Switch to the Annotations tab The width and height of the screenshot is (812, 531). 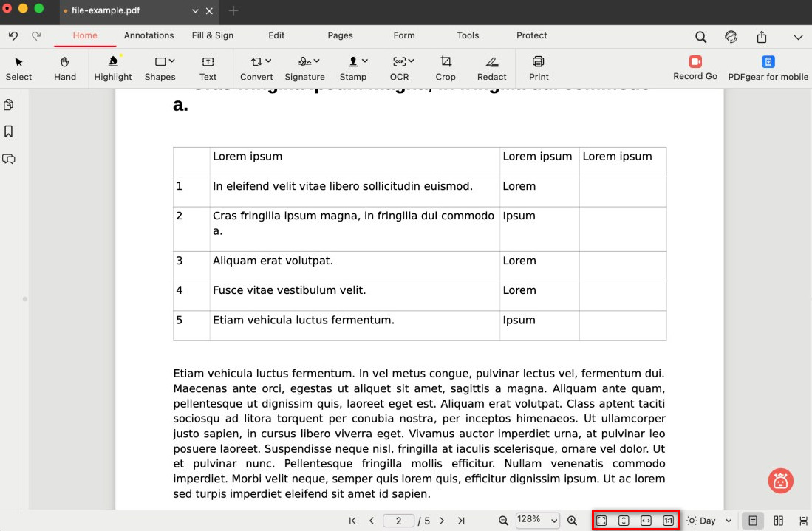149,35
